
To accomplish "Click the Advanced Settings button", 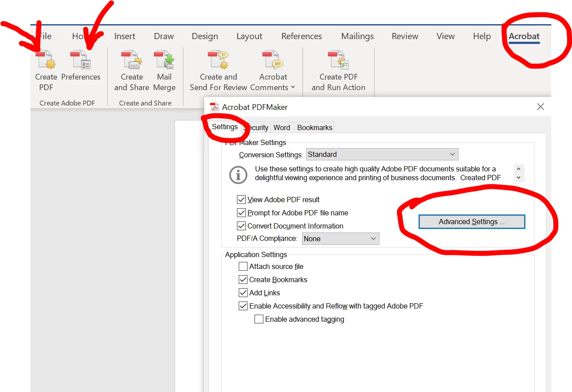I will pos(472,222).
